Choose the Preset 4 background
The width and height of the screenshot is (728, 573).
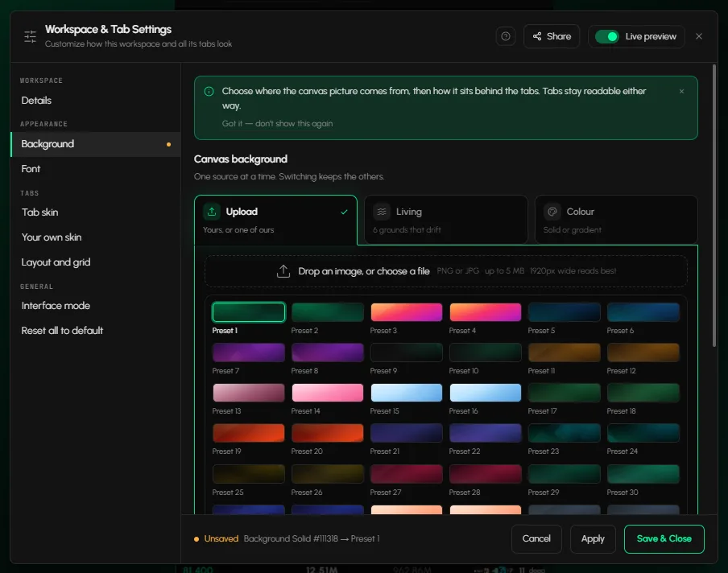pyautogui.click(x=486, y=312)
